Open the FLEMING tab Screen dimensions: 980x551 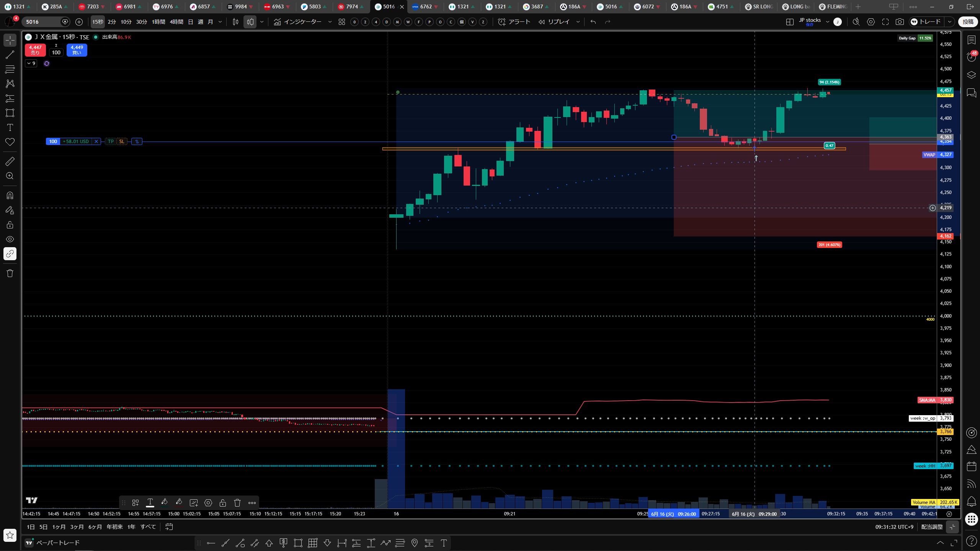[833, 7]
